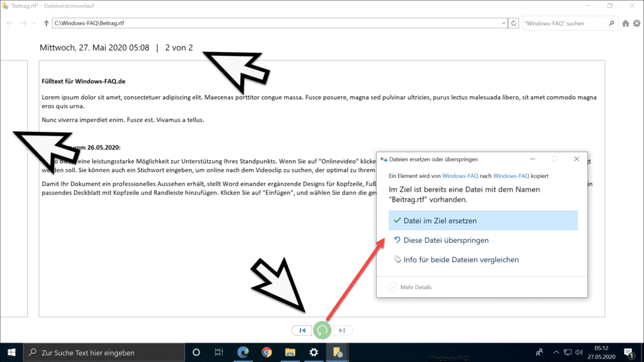Go back with the navigation back arrow

click(x=9, y=23)
